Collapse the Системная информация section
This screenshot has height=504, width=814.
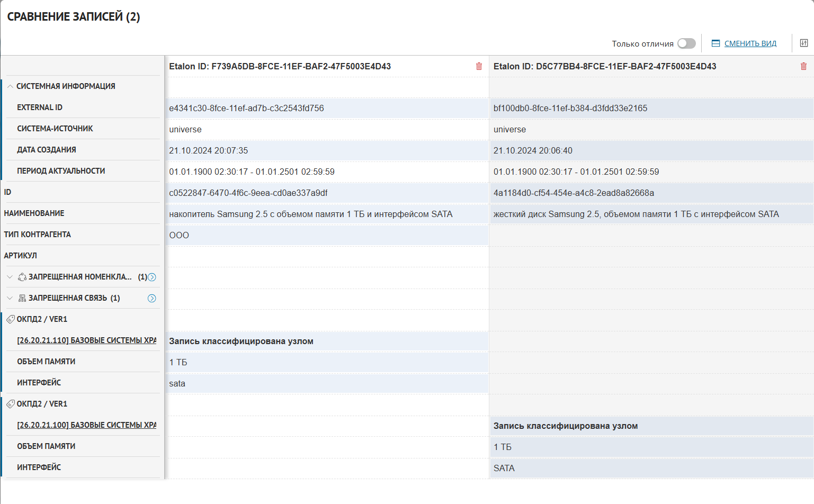[10, 86]
